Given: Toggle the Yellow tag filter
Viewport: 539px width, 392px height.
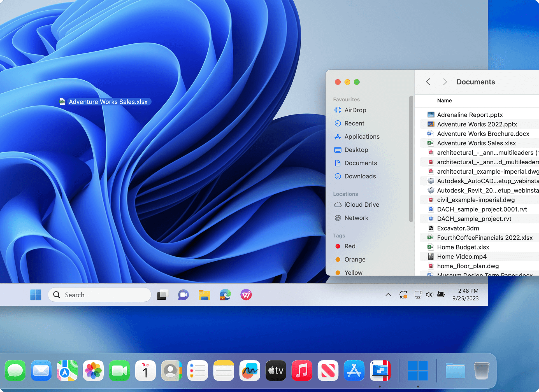Looking at the screenshot, I should point(353,272).
